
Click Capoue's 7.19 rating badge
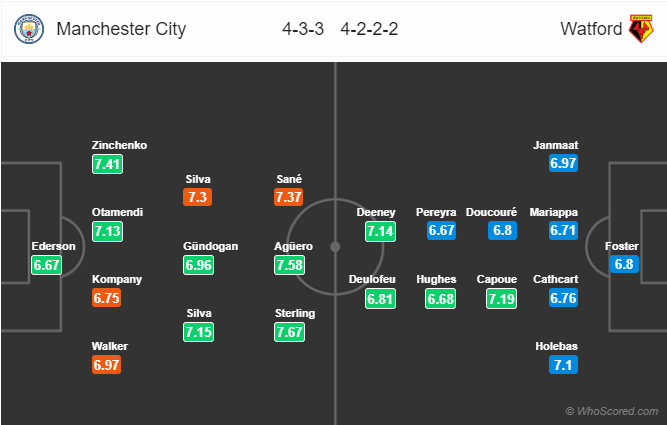(x=502, y=298)
